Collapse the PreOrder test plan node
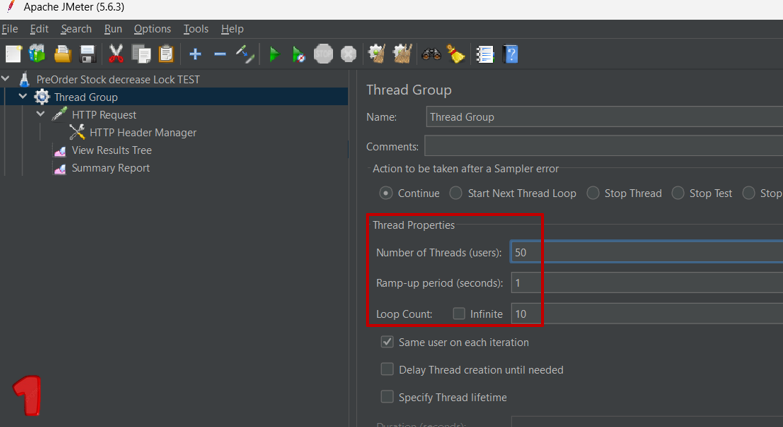The width and height of the screenshot is (783, 427). point(5,79)
